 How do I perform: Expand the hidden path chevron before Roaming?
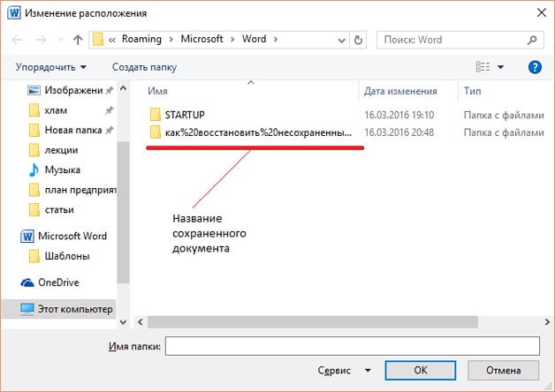(x=112, y=40)
